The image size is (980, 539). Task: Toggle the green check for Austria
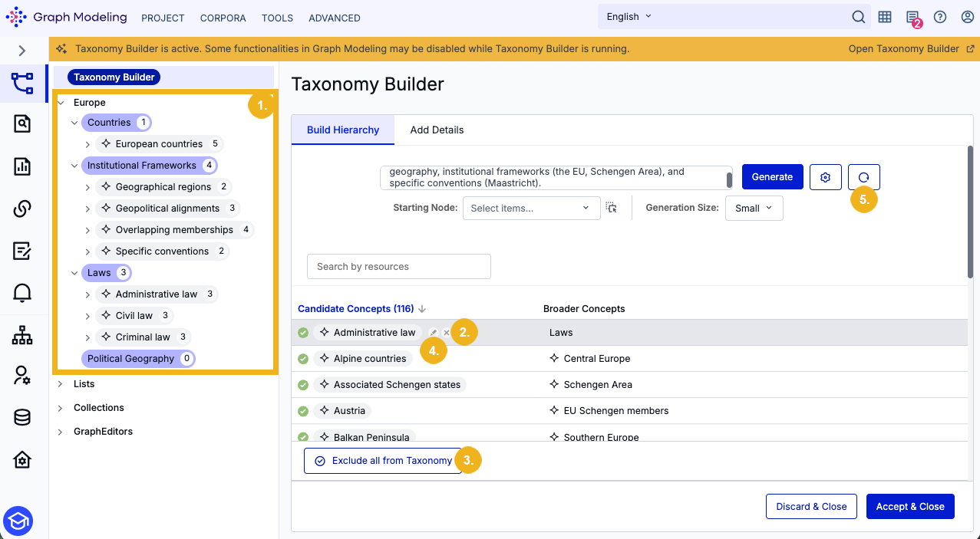pyautogui.click(x=303, y=411)
